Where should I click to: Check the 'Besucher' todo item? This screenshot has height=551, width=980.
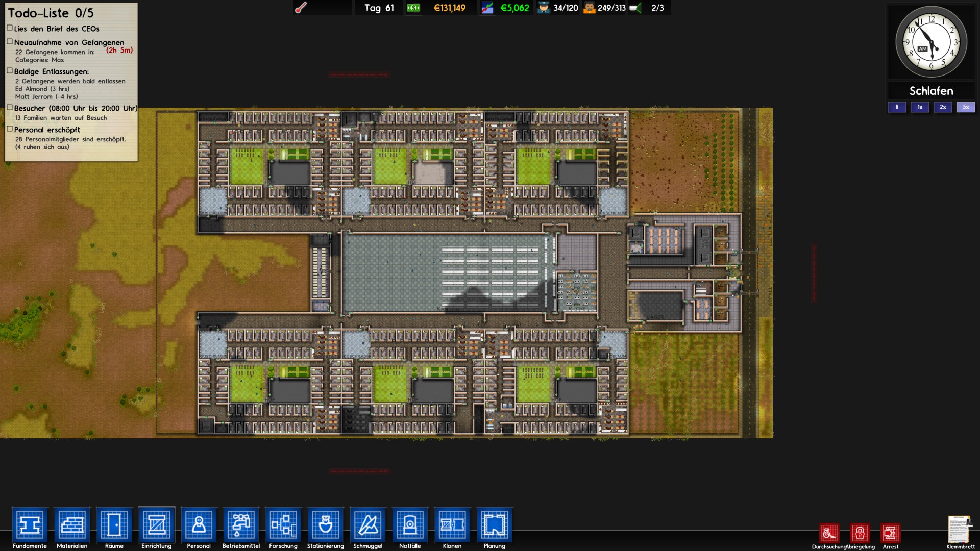(x=10, y=108)
